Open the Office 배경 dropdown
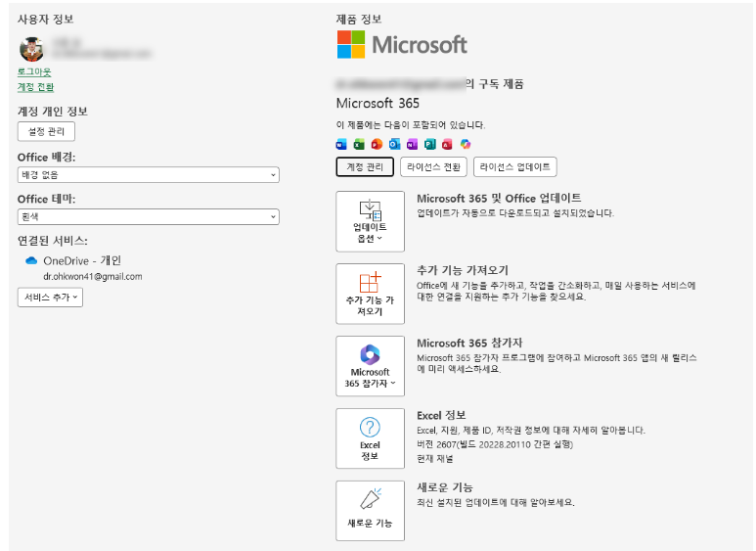 (x=149, y=174)
